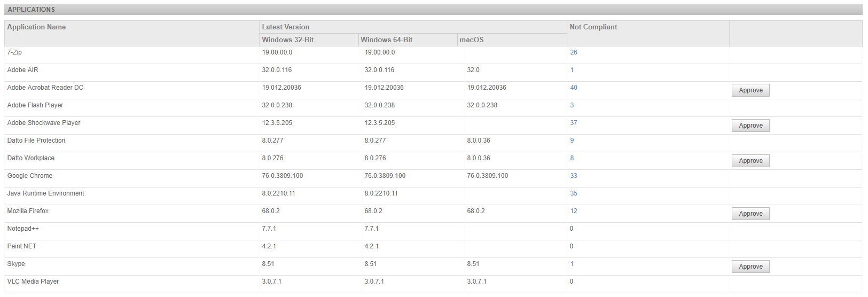Screen dimensions: 868x297
Task: Click Acrobat Reader macOS version 19.012.20036
Action: (487, 88)
